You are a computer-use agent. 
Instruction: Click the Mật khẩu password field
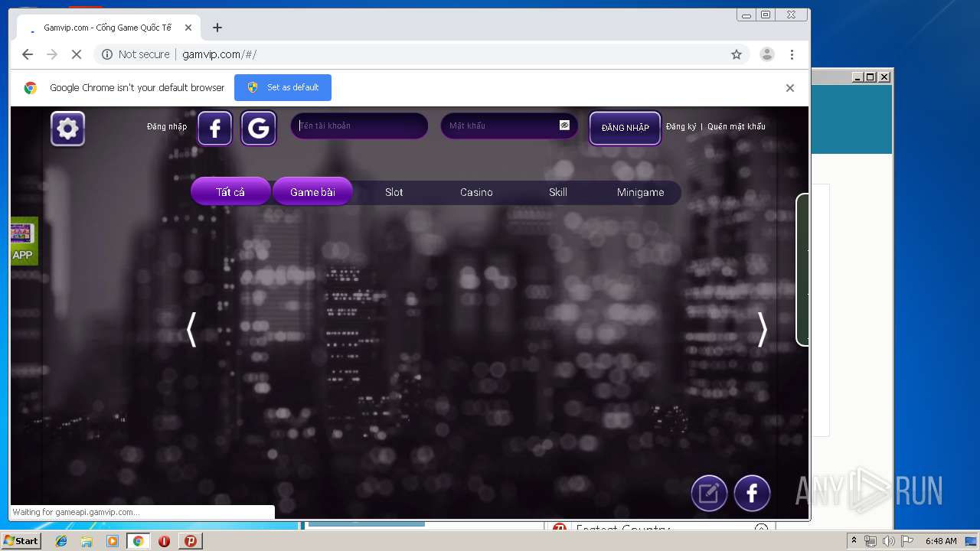[509, 126]
